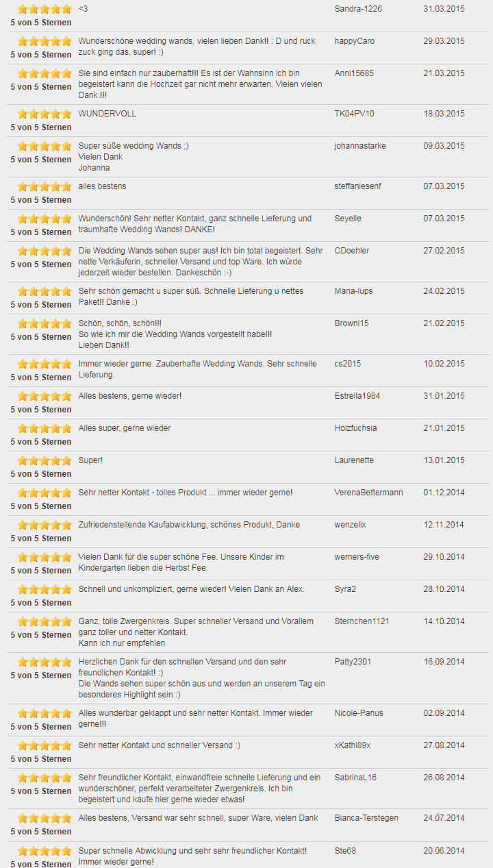
Task: Click stars beside Laurenette's 'Super!' review
Action: tap(45, 460)
